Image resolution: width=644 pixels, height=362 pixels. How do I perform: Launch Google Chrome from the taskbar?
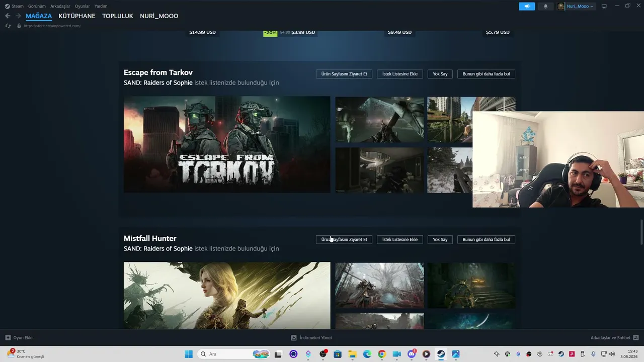(x=382, y=354)
